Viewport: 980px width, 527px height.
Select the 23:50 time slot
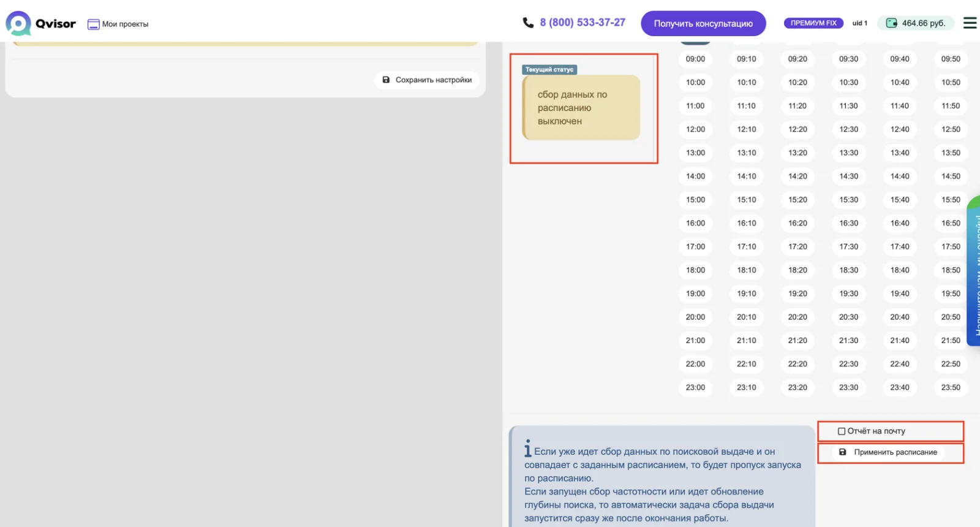pyautogui.click(x=951, y=387)
